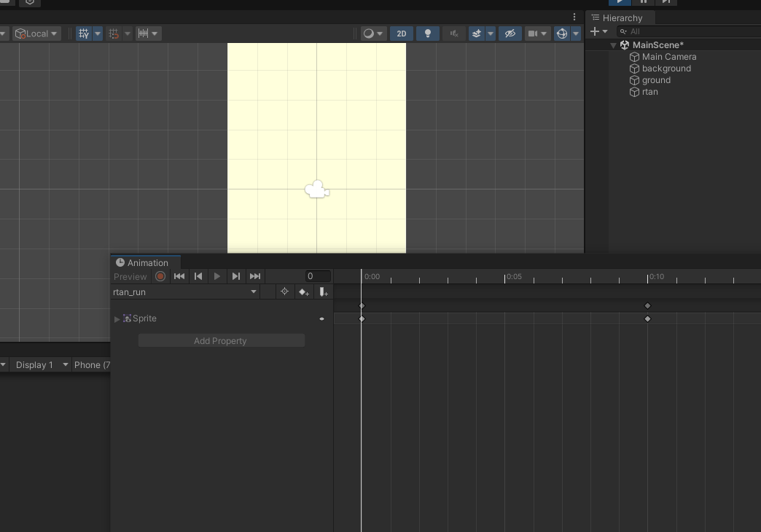Focus the Hierarchy search field
Screen dimensions: 761x532
(689, 31)
